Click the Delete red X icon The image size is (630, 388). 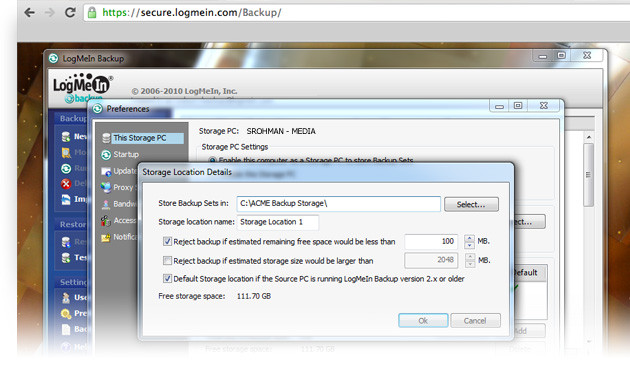66,184
